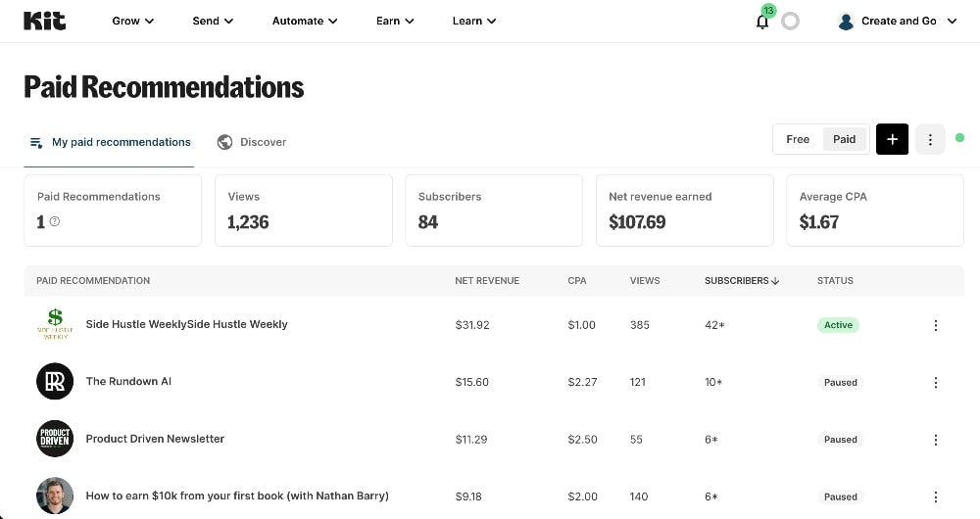The image size is (980, 519).
Task: Expand the Learn menu
Action: click(473, 21)
